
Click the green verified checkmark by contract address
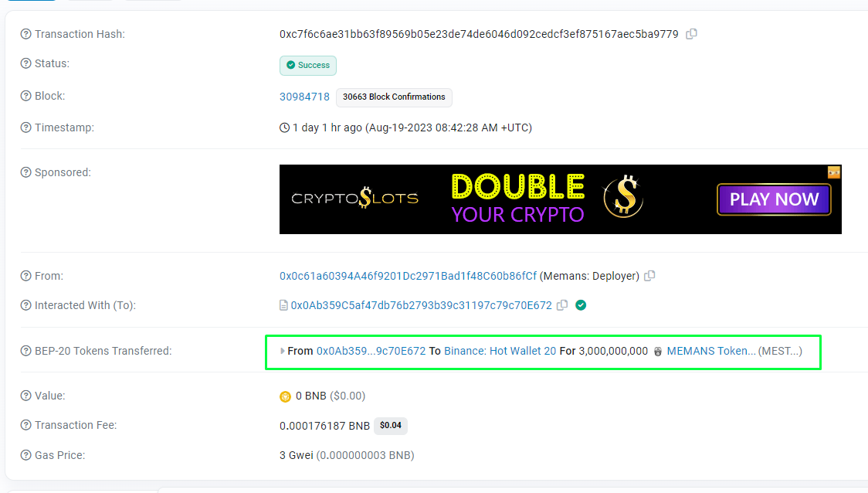[x=581, y=304]
